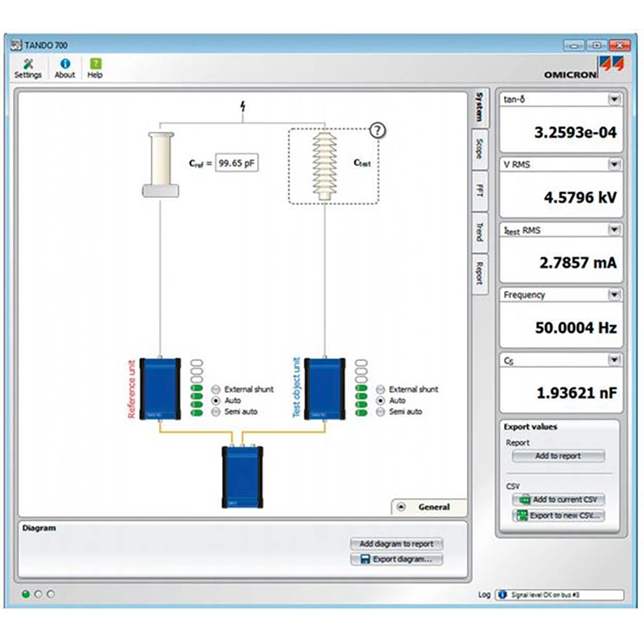Image resolution: width=644 pixels, height=644 pixels.
Task: Switch to the Trend tab
Action: pos(480,232)
